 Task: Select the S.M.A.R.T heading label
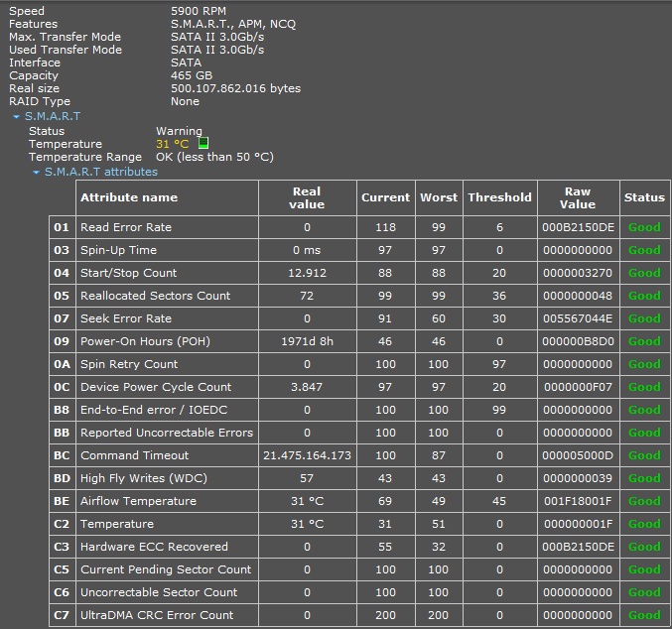pos(53,116)
